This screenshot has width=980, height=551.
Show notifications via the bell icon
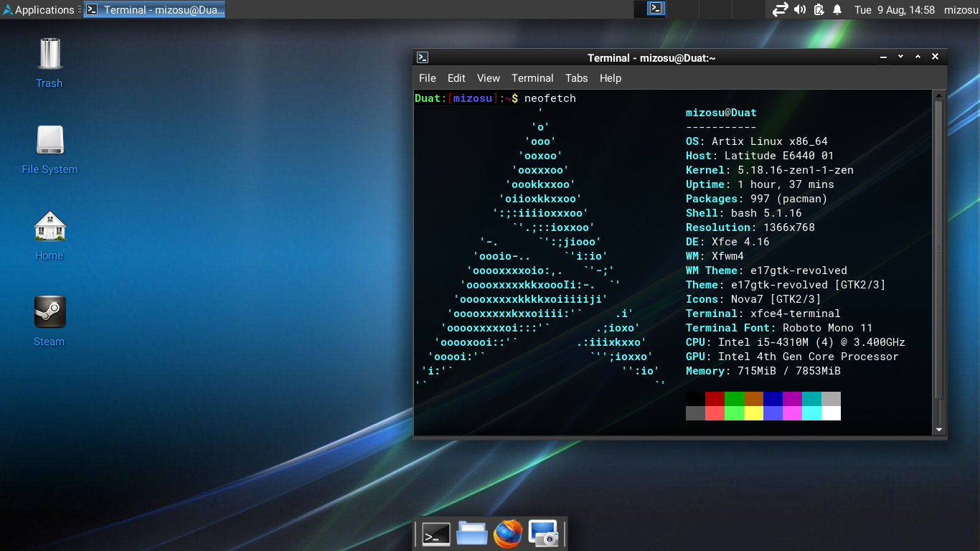click(x=837, y=9)
